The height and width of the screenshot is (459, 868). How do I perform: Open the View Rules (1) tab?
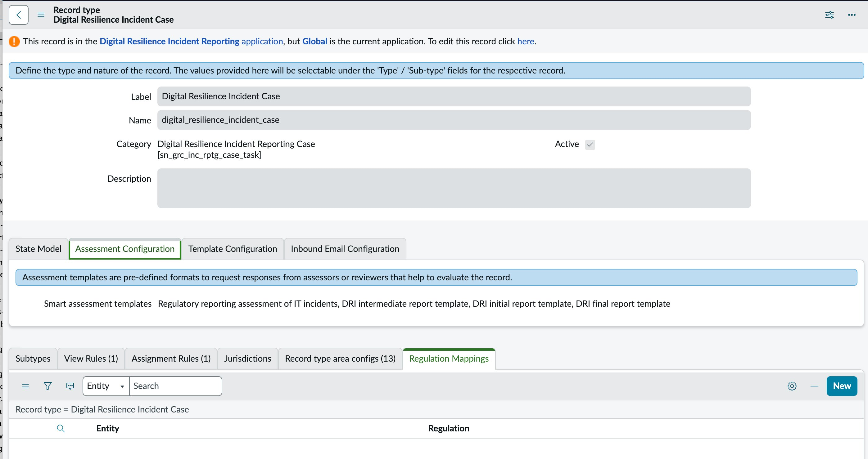pyautogui.click(x=91, y=359)
